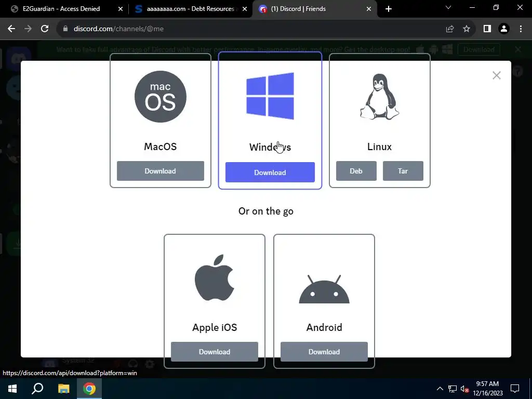Viewport: 532px width, 399px height.
Task: Toggle the Chrome side panel
Action: point(487,29)
